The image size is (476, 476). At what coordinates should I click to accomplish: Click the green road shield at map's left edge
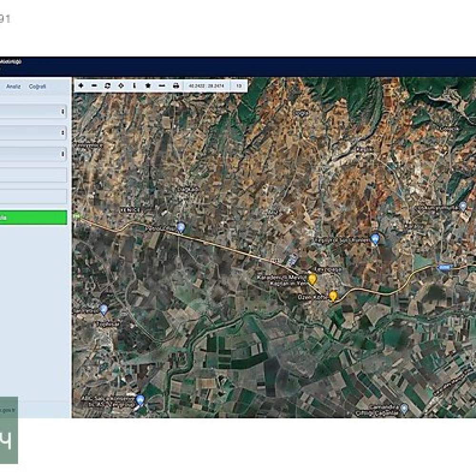click(77, 216)
